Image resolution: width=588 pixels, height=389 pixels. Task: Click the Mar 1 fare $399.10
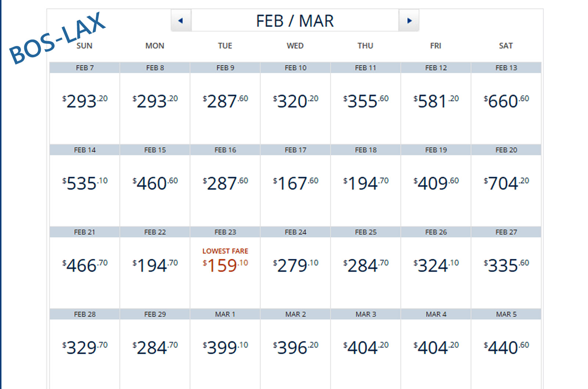pyautogui.click(x=225, y=347)
